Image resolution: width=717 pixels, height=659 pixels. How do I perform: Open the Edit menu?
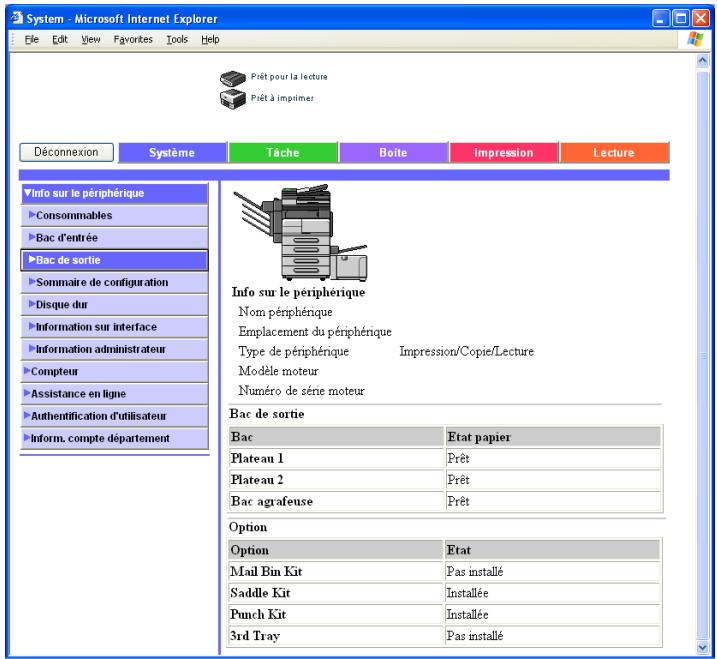tap(59, 40)
